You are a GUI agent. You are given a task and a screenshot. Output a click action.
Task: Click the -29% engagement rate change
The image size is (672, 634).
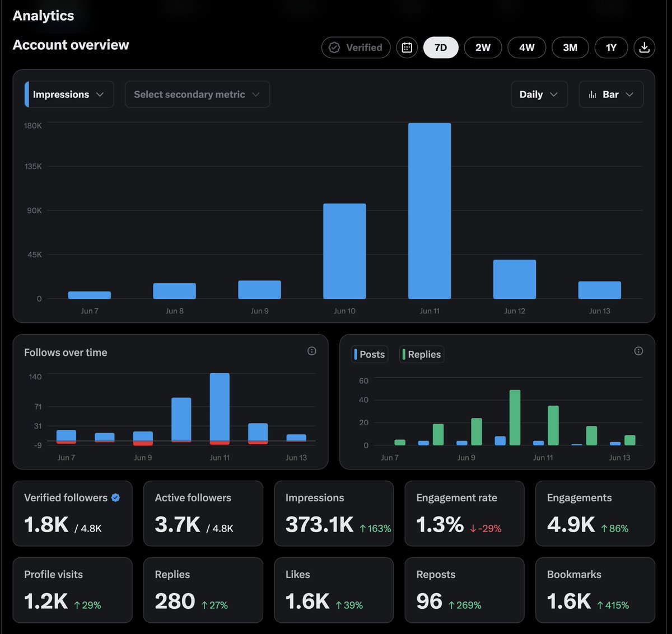click(x=486, y=528)
